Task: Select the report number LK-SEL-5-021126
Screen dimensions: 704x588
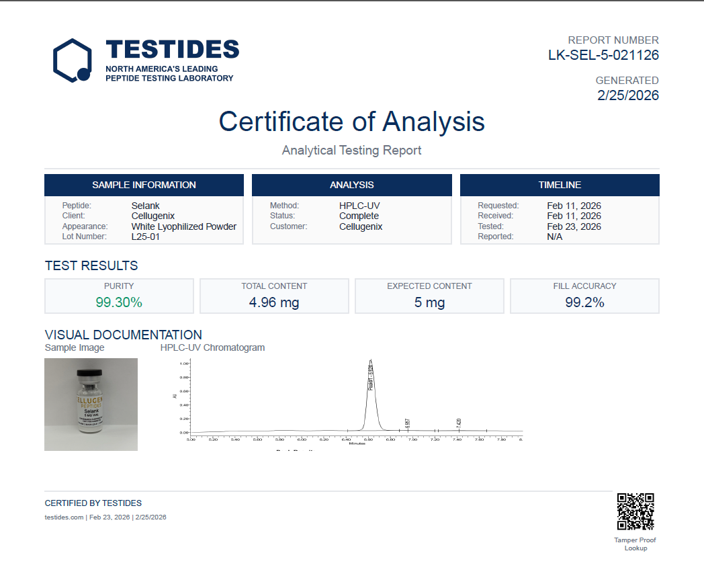Action: pyautogui.click(x=603, y=55)
